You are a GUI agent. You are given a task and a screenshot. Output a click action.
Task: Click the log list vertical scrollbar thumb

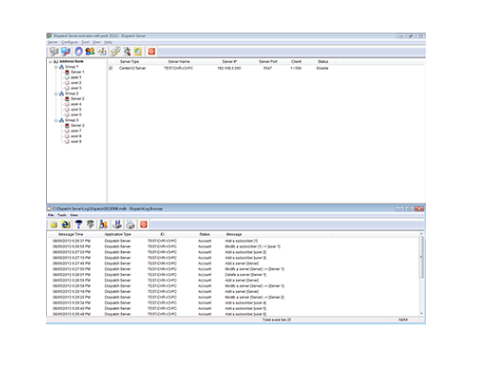pyautogui.click(x=421, y=257)
